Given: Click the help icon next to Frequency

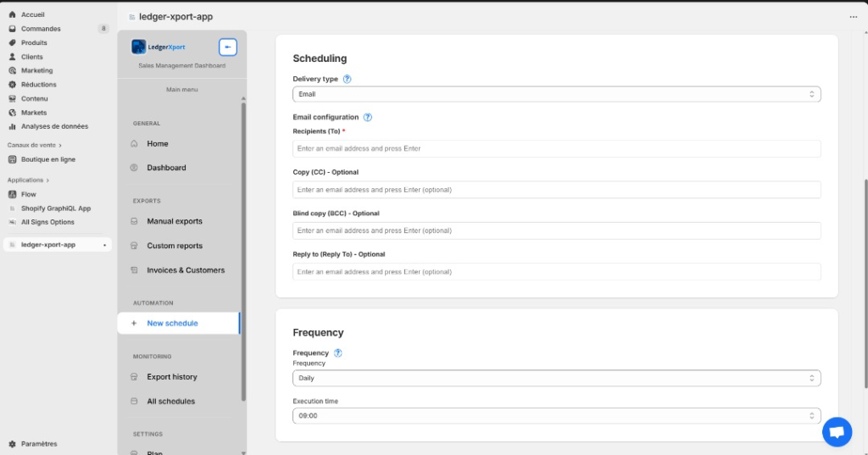Looking at the screenshot, I should 337,352.
